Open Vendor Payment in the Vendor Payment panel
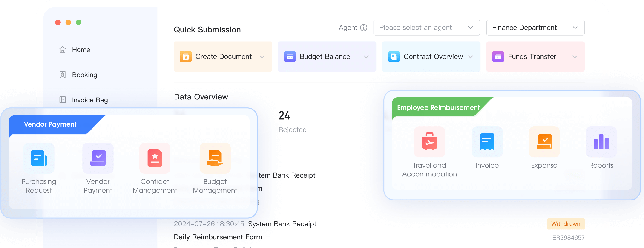Image resolution: width=644 pixels, height=248 pixels. click(98, 158)
